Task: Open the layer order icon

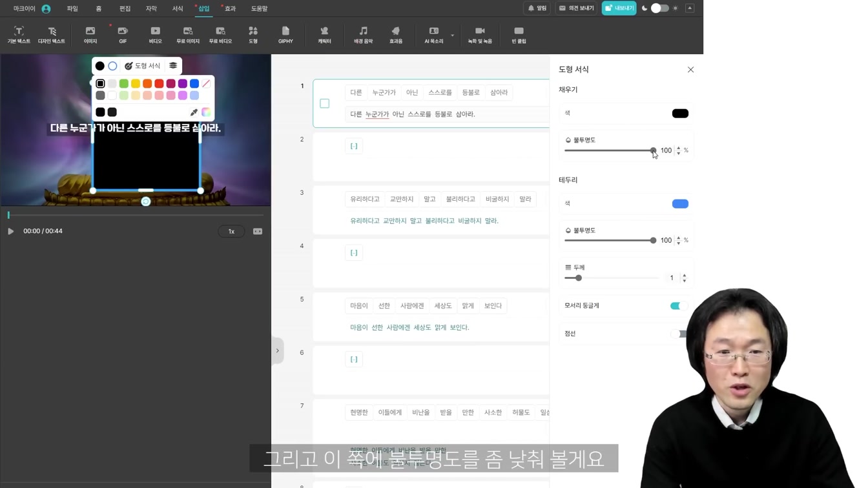Action: pos(173,66)
